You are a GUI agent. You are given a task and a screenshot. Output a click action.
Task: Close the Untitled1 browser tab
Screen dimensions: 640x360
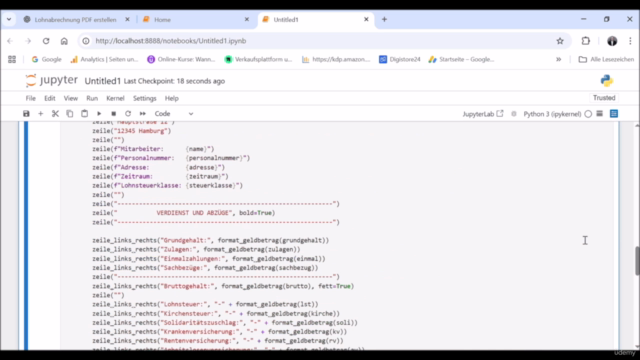point(366,20)
